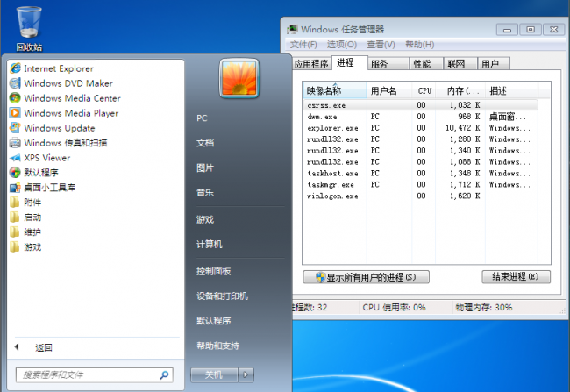Viewport: 570px width, 392px height.
Task: Launch Windows Update icon
Action: pos(15,128)
